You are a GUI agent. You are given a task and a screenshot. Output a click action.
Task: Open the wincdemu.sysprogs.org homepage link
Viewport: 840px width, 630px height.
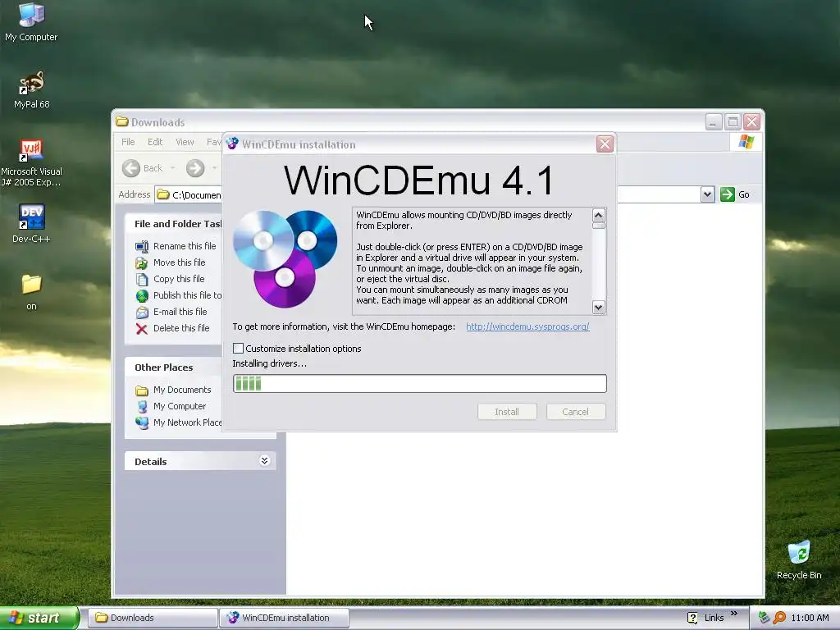527,326
